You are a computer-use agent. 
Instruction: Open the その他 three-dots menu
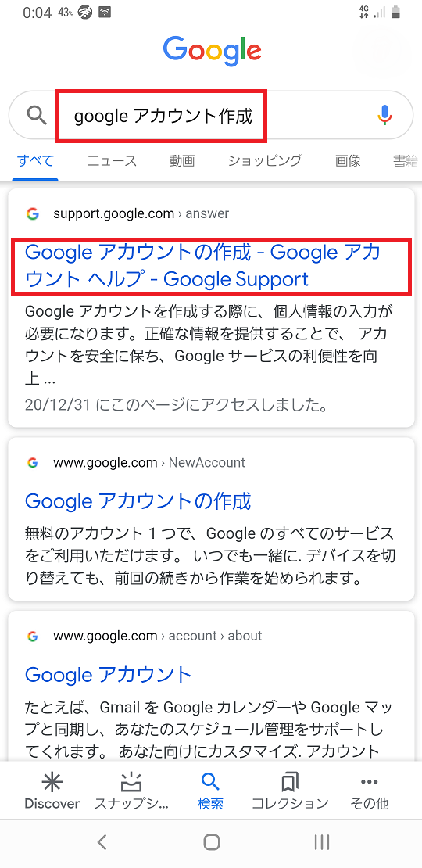369,783
